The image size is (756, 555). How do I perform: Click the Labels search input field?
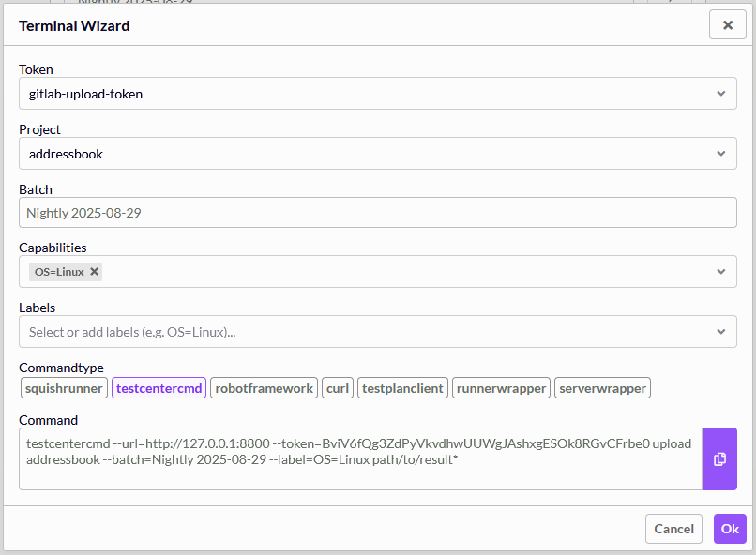[356, 331]
